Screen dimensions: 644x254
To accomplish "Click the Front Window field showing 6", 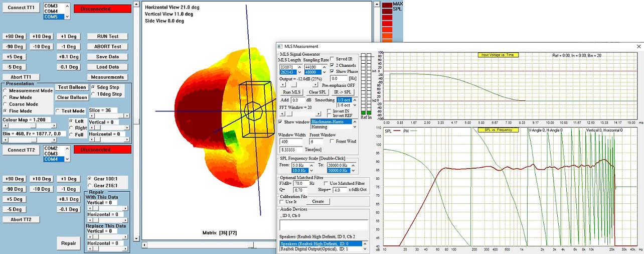I will [x=316, y=142].
